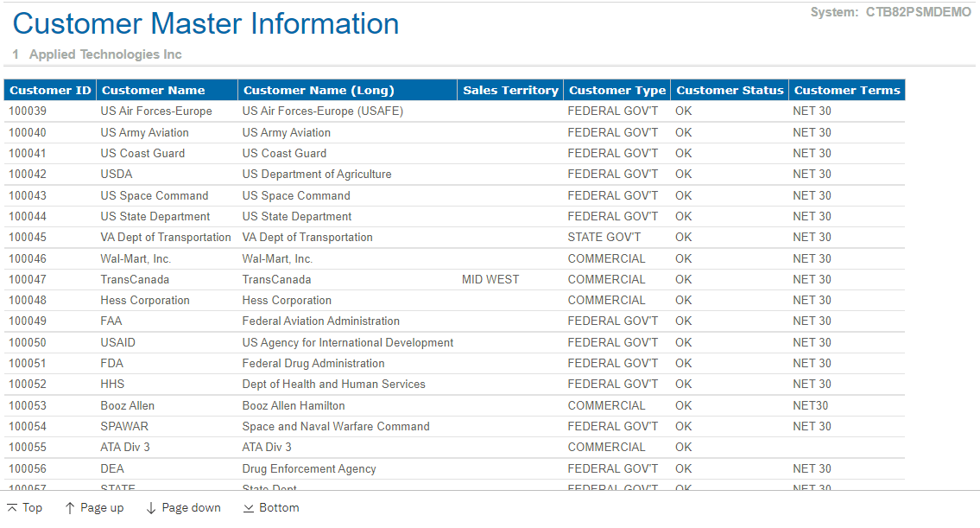Click the Page down arrow icon

[x=151, y=508]
